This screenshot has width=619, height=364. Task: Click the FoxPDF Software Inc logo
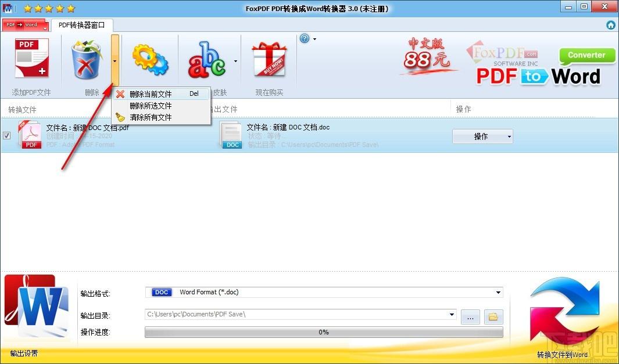(x=503, y=54)
